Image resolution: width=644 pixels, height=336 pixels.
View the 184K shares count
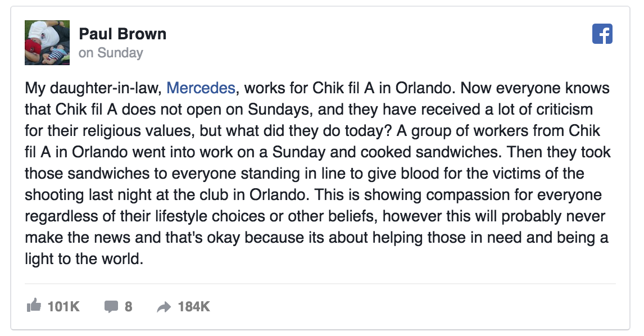(x=194, y=306)
